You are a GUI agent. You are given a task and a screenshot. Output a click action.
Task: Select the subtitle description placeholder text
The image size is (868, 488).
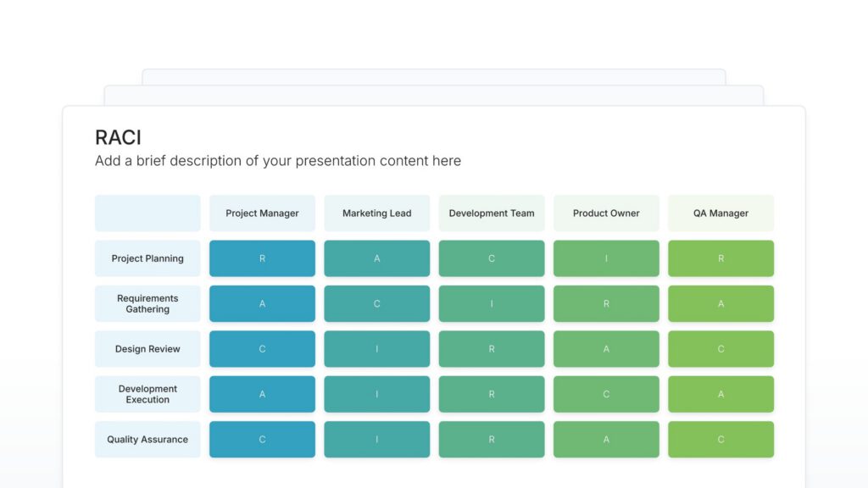(x=278, y=161)
